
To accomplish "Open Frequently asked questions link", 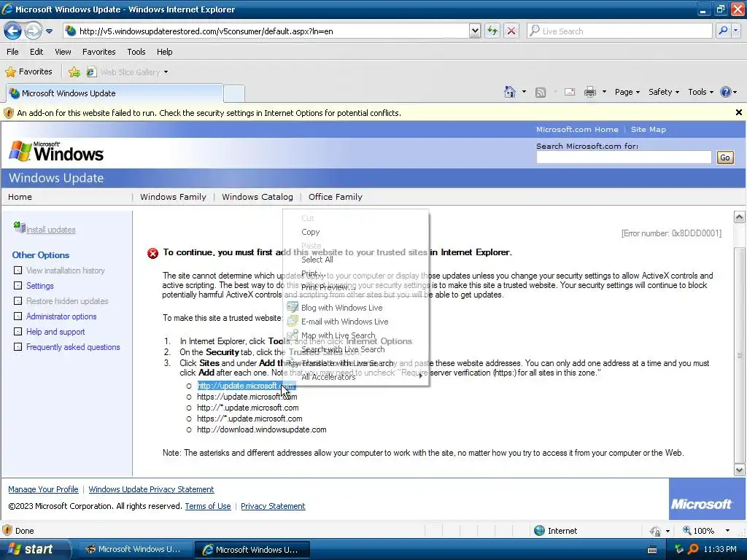I will coord(73,347).
